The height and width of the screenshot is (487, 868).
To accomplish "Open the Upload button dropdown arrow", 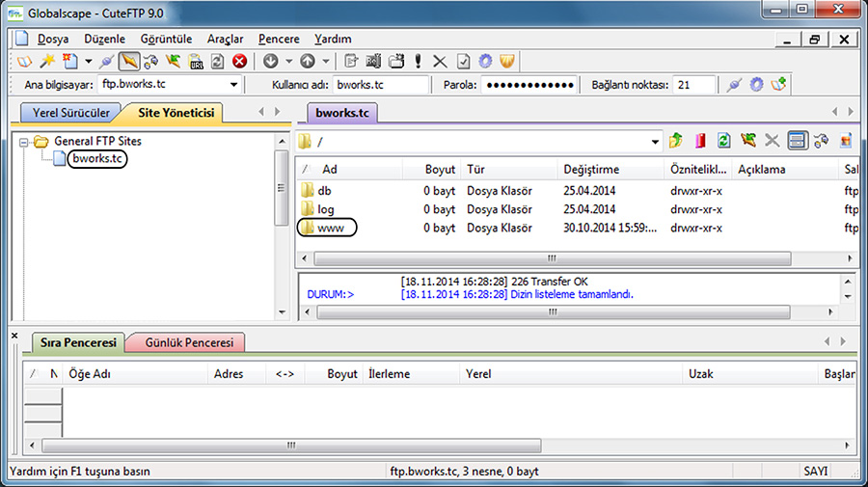I will click(326, 62).
